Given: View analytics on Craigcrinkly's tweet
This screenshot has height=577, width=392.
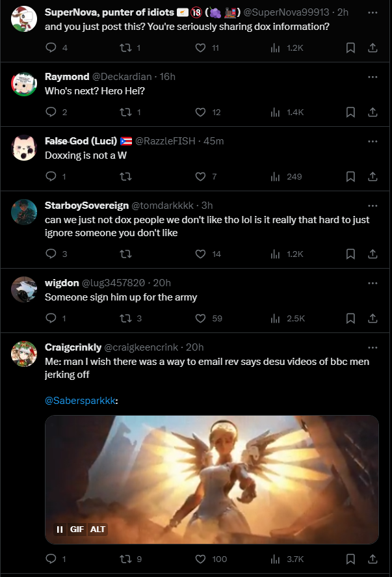Looking at the screenshot, I should tap(275, 559).
